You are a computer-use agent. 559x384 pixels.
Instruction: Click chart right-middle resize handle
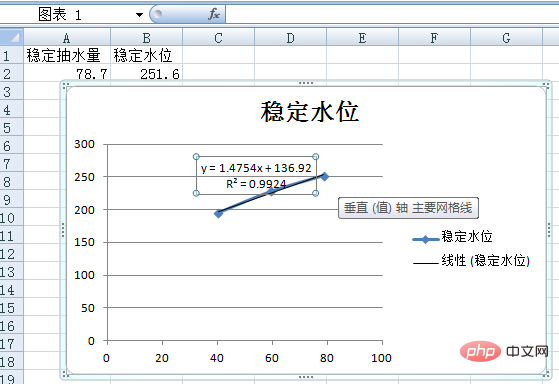pos(549,230)
